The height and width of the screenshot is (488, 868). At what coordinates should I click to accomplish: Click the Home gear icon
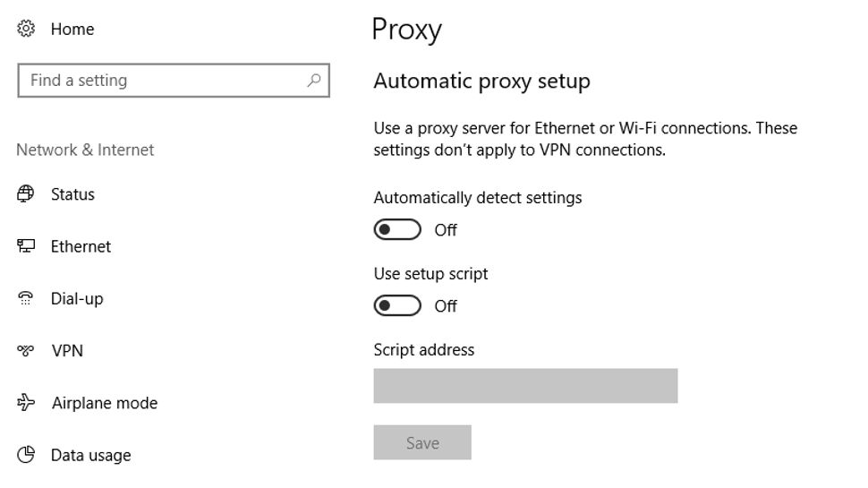(26, 30)
